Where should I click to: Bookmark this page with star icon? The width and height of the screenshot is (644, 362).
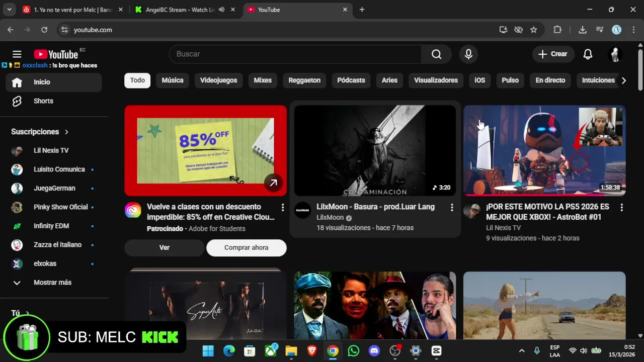point(534,30)
